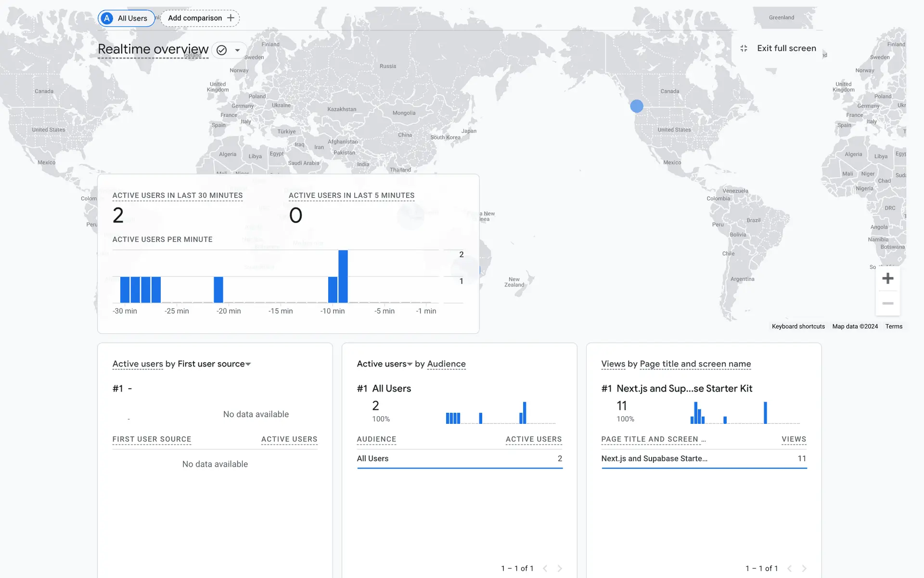Go to previous page in Audience card

545,568
